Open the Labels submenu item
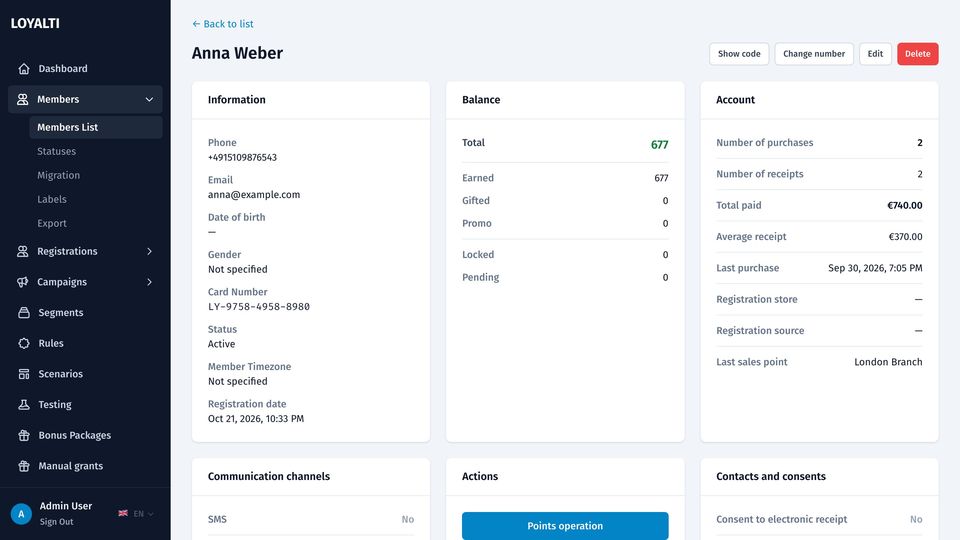This screenshot has width=960, height=540. click(51, 199)
